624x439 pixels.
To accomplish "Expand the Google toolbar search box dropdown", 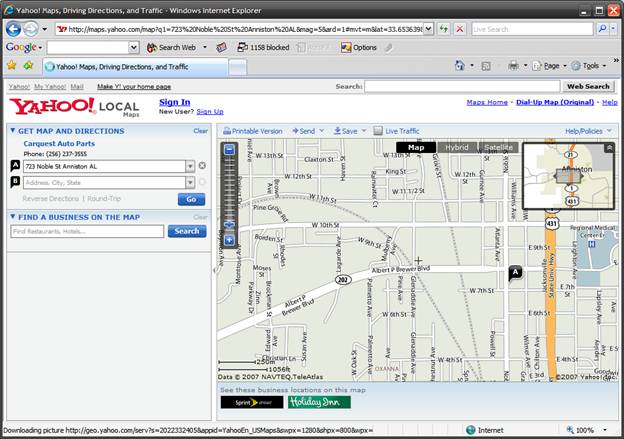I will 134,47.
